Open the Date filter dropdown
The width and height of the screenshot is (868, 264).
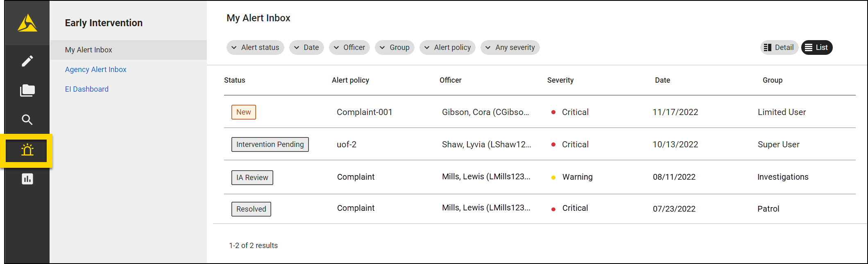click(x=306, y=47)
